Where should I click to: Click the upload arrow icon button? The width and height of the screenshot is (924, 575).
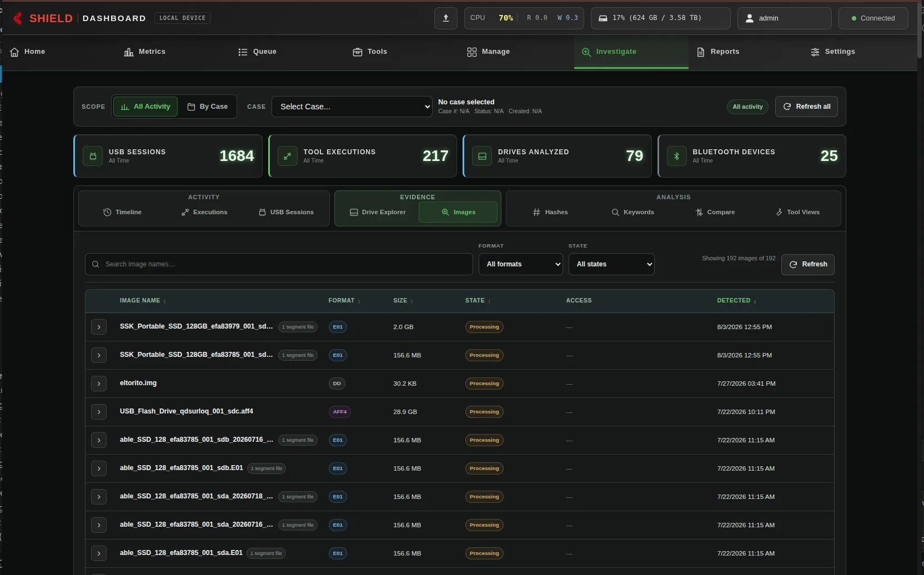pos(445,18)
